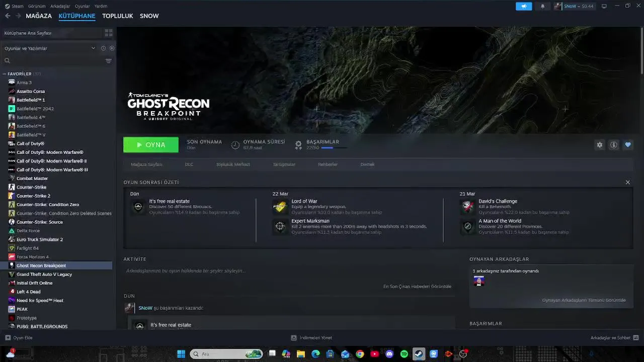Open the notifications bell
Screen dimensions: 644x362
pyautogui.click(x=542, y=6)
